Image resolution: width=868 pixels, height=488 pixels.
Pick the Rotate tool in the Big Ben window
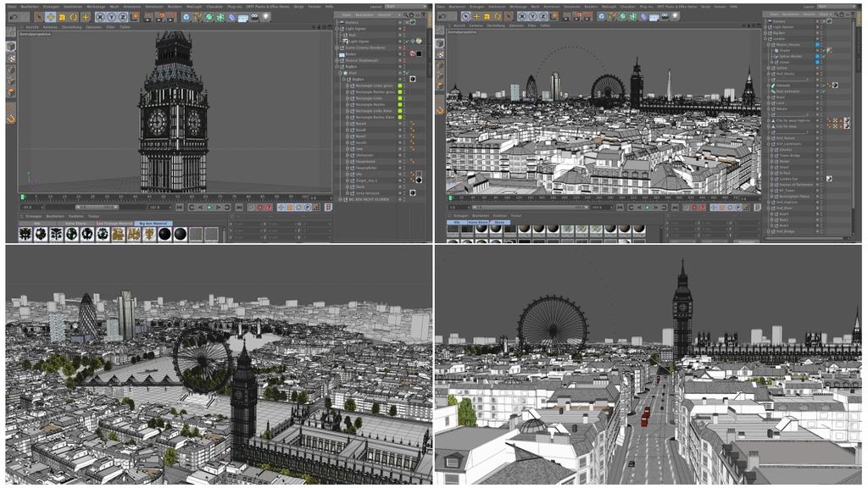click(73, 17)
